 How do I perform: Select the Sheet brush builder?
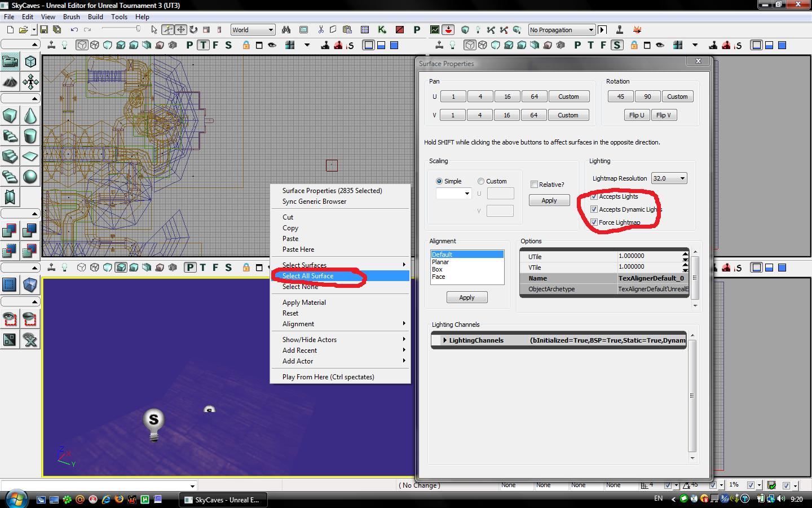pos(30,156)
